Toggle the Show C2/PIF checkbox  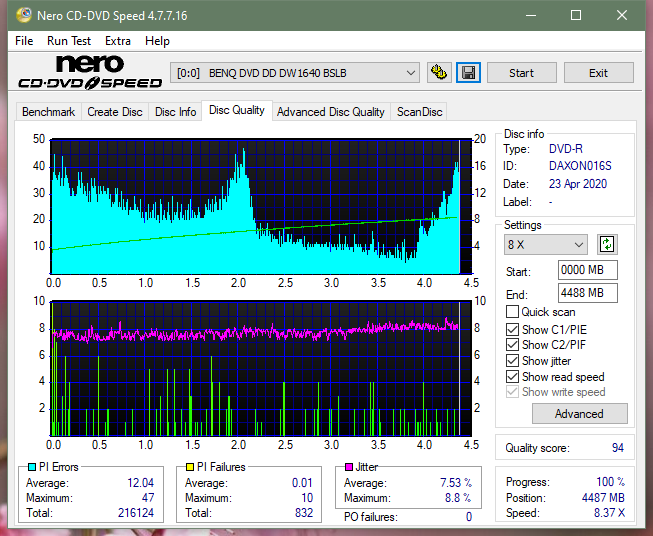[x=512, y=344]
